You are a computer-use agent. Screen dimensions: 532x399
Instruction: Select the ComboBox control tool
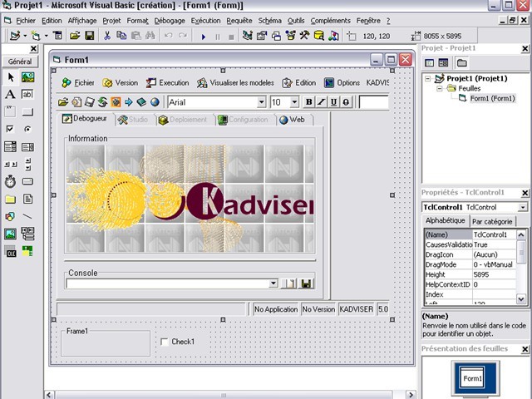(x=11, y=146)
